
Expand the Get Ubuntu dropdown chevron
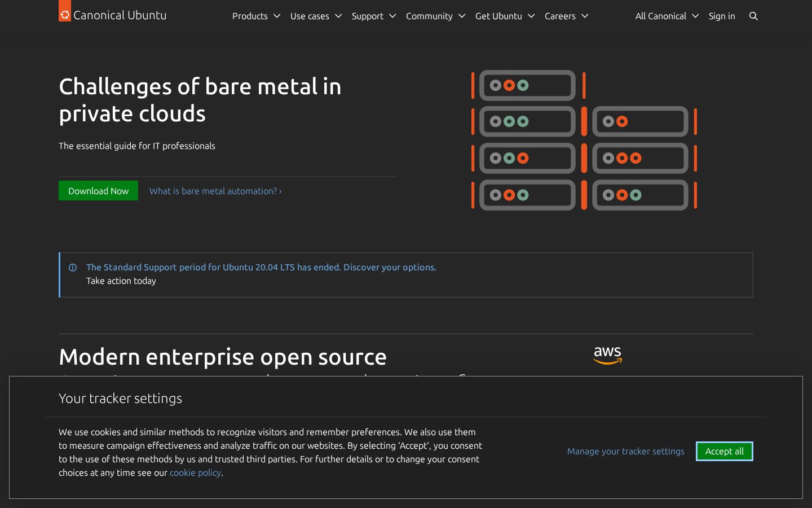tap(531, 16)
